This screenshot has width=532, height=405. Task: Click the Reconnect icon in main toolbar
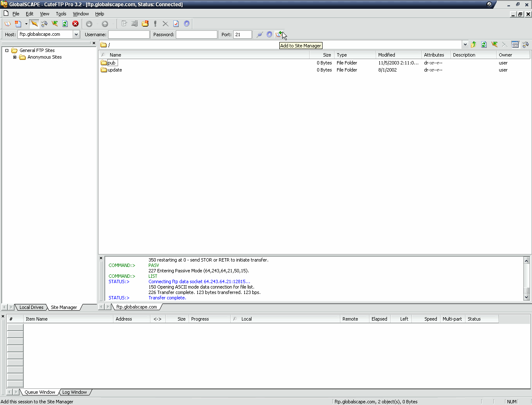pos(55,24)
